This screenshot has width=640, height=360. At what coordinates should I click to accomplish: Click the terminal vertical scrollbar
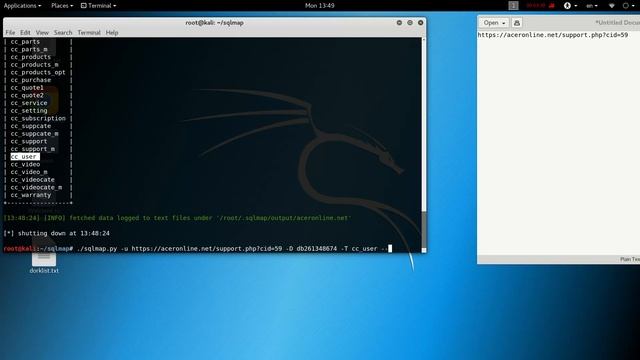(x=424, y=145)
